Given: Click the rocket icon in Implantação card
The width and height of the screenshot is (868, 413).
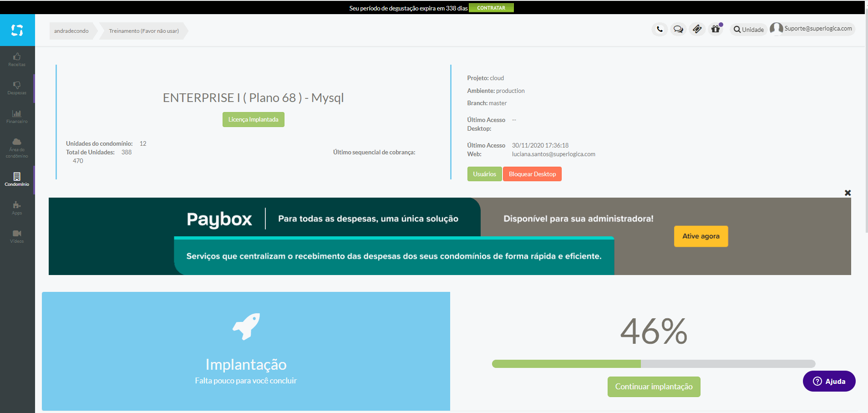Looking at the screenshot, I should click(246, 326).
